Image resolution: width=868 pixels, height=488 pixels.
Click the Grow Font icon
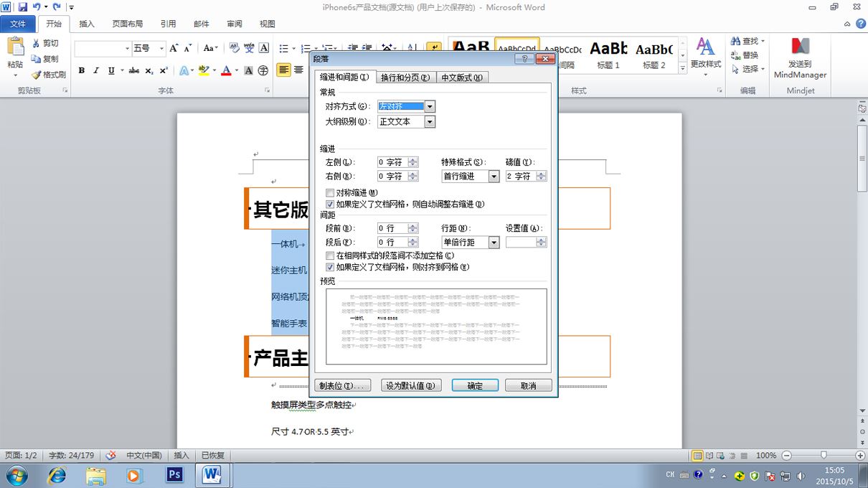point(174,48)
